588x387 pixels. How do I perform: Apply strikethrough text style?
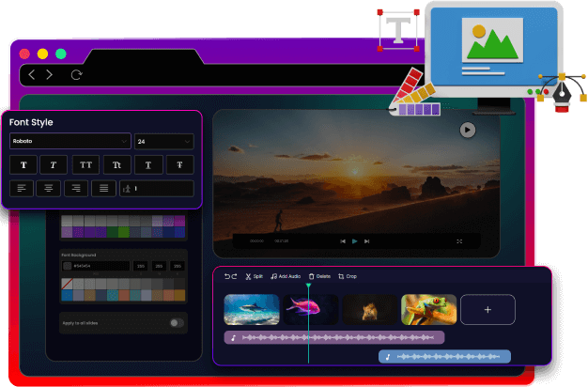pos(179,164)
